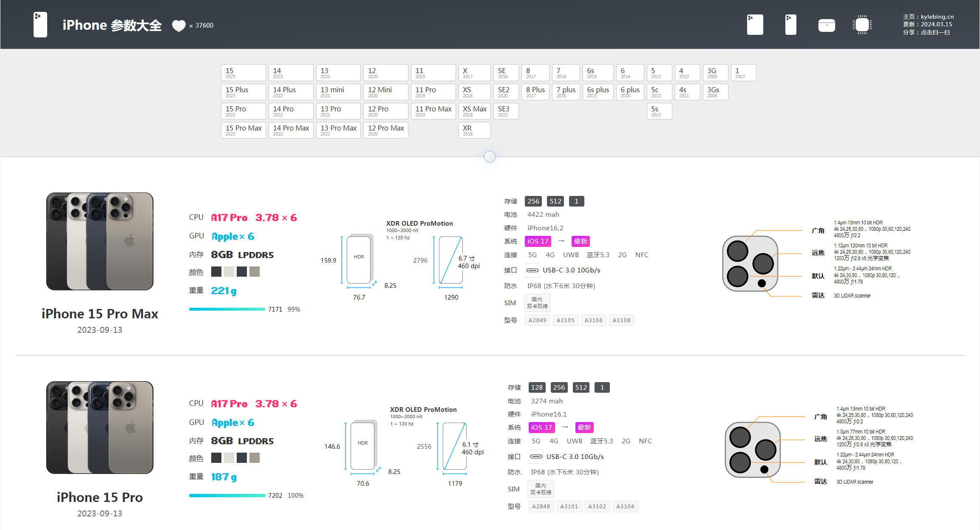Click the iPhone 15 Pro 6.1 inch screen diagram
The width and height of the screenshot is (980, 530).
click(455, 446)
